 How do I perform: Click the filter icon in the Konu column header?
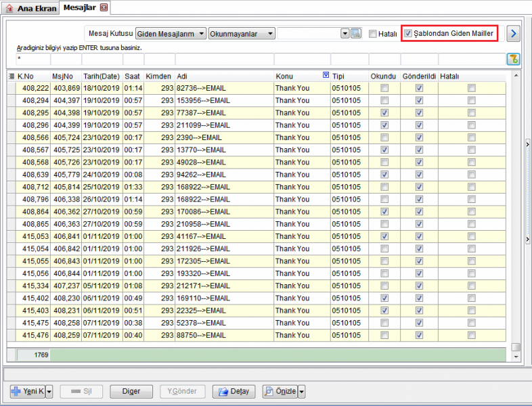coord(326,75)
